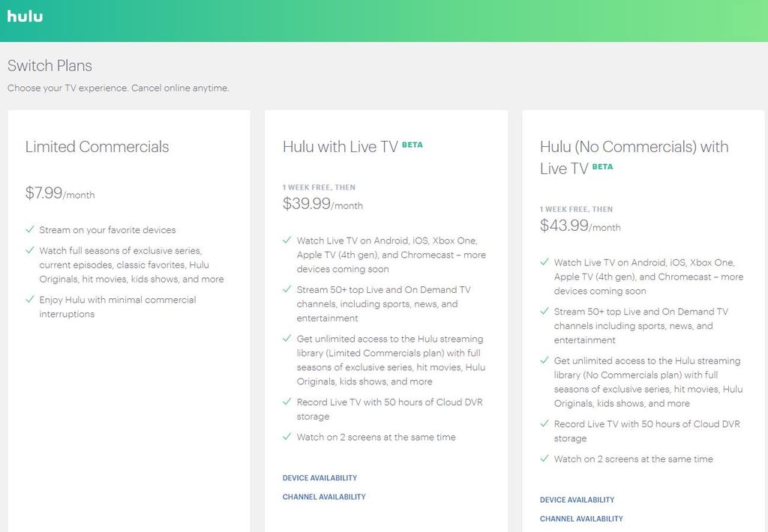This screenshot has height=532, width=768.
Task: Click the hulu logo in the header
Action: coord(25,16)
